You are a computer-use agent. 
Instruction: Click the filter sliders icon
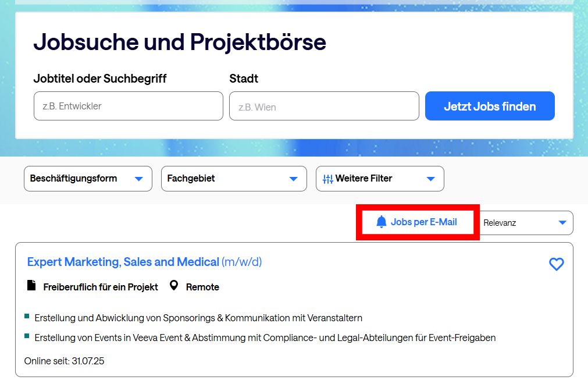click(328, 179)
